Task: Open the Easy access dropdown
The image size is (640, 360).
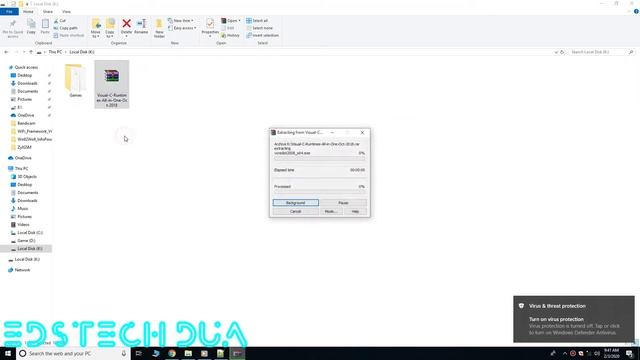Action: [x=182, y=28]
